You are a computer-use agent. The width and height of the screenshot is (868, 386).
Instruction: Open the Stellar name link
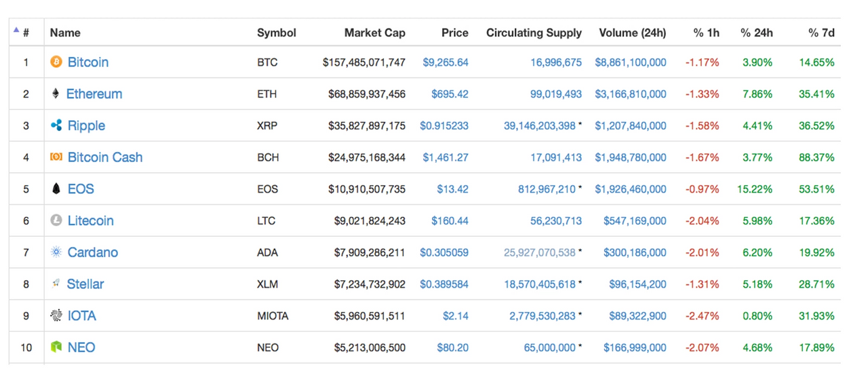[85, 284]
